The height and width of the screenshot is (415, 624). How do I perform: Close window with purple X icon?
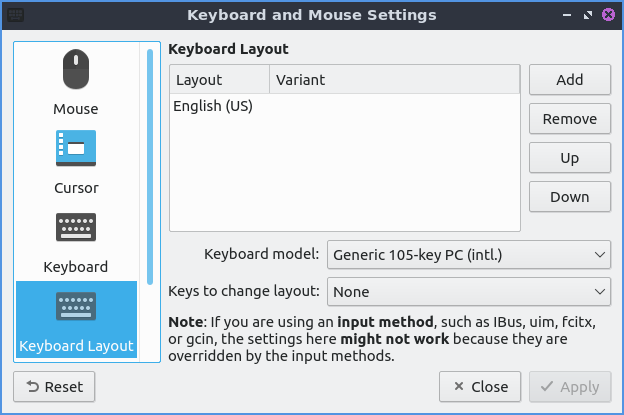(608, 15)
